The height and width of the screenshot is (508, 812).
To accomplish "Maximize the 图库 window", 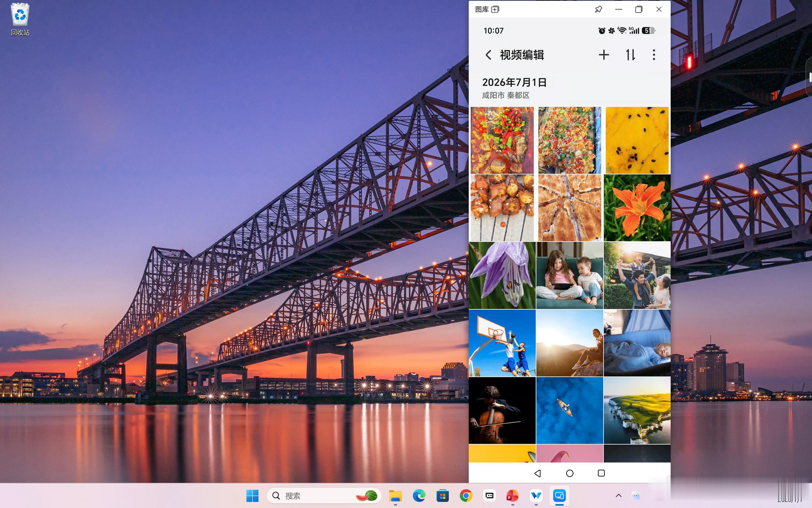I will 639,10.
